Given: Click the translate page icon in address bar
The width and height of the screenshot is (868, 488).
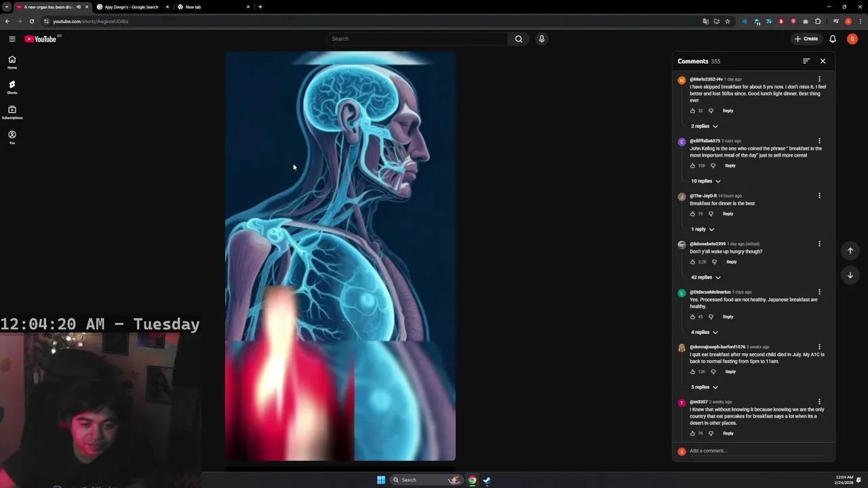Looking at the screenshot, I should pyautogui.click(x=705, y=21).
